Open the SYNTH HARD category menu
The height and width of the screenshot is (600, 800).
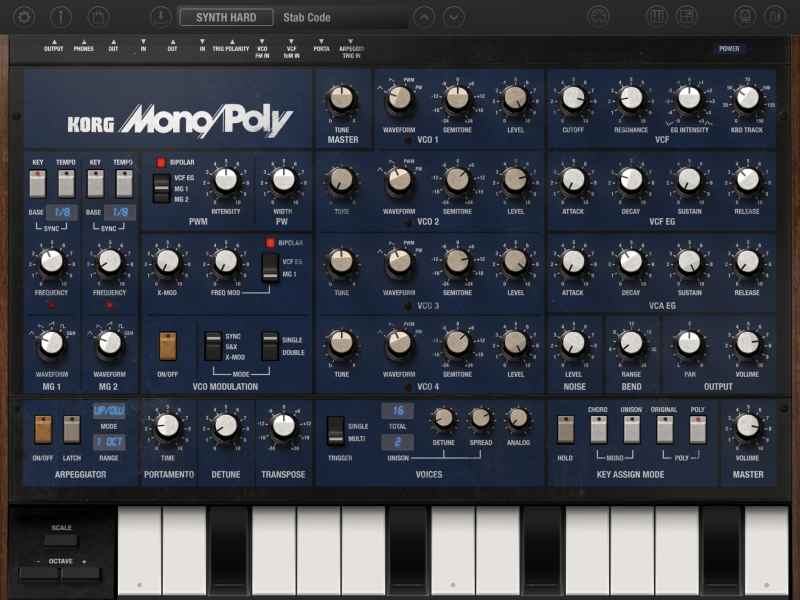pyautogui.click(x=225, y=17)
